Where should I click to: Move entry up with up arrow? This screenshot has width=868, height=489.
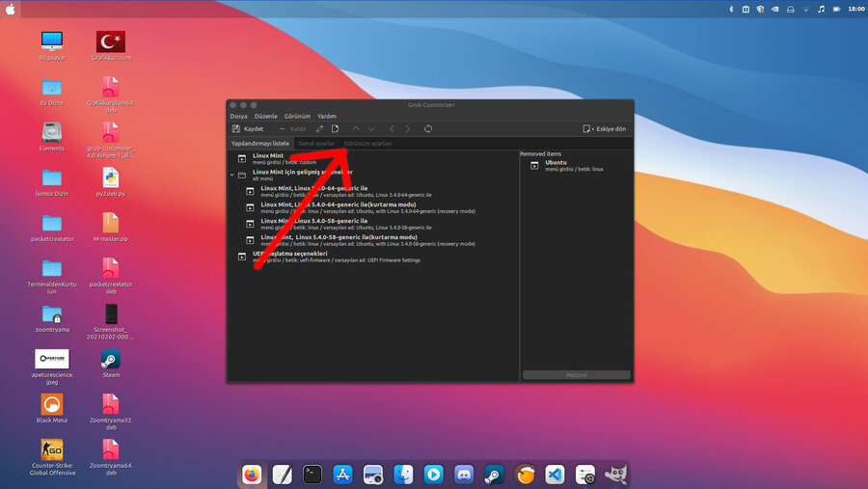pos(356,128)
